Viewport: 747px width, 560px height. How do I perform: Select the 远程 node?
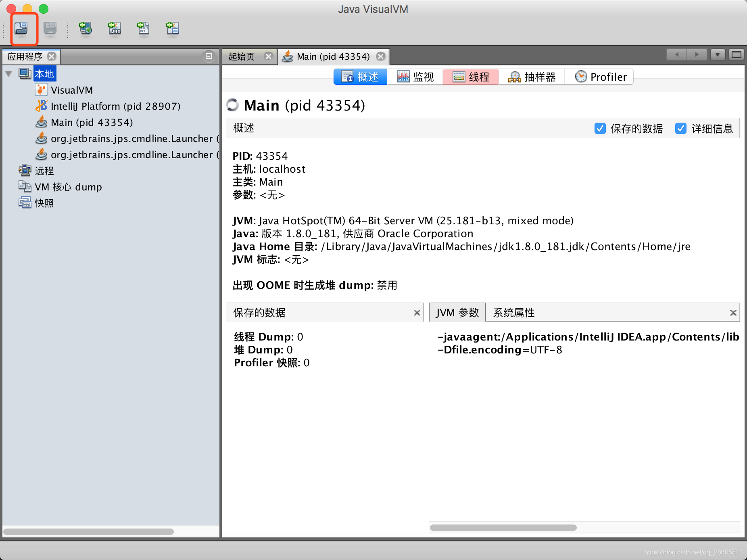44,171
